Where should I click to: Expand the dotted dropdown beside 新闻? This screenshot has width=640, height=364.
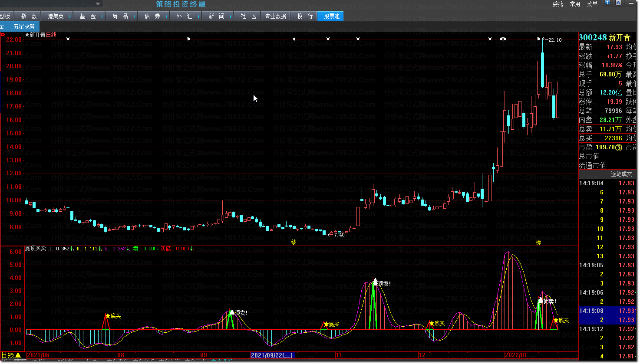[231, 16]
